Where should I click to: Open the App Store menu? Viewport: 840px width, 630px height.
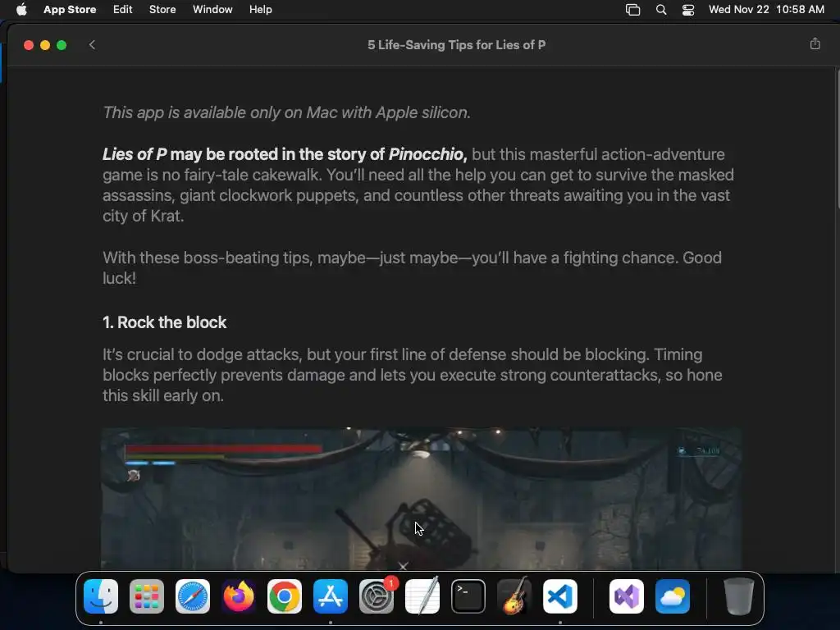tap(70, 10)
